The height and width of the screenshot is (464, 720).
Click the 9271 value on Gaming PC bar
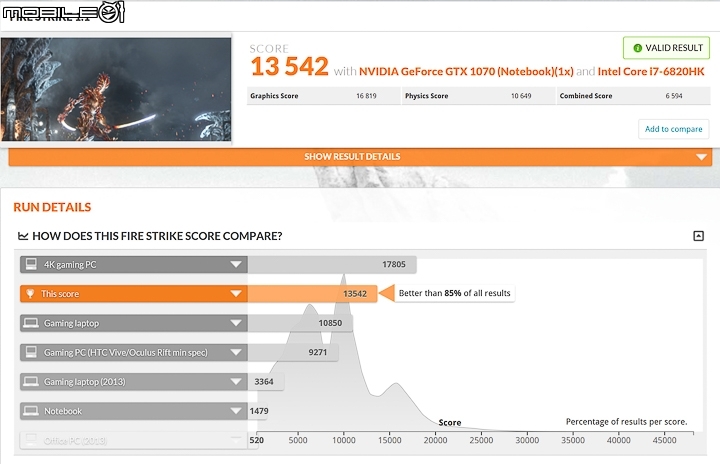click(x=318, y=352)
